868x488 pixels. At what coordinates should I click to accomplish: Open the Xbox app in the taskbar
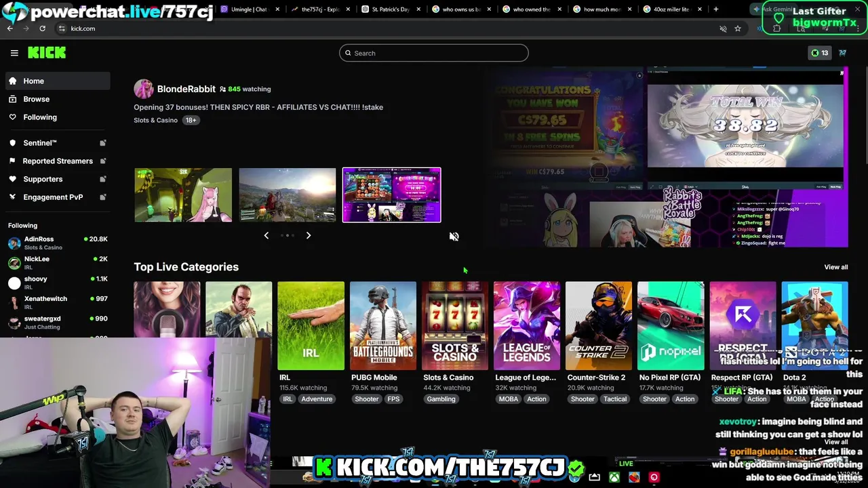(614, 477)
